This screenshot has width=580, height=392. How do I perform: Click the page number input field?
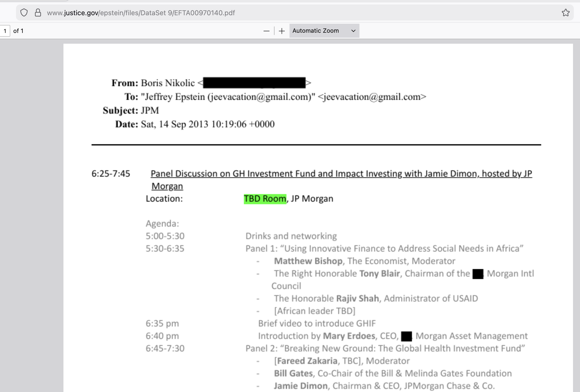point(5,31)
